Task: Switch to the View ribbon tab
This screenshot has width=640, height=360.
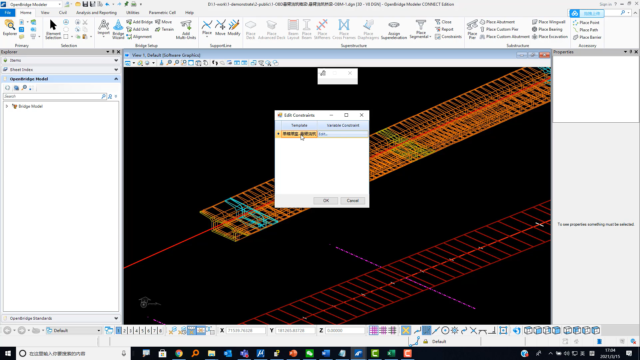Action: coord(45,13)
